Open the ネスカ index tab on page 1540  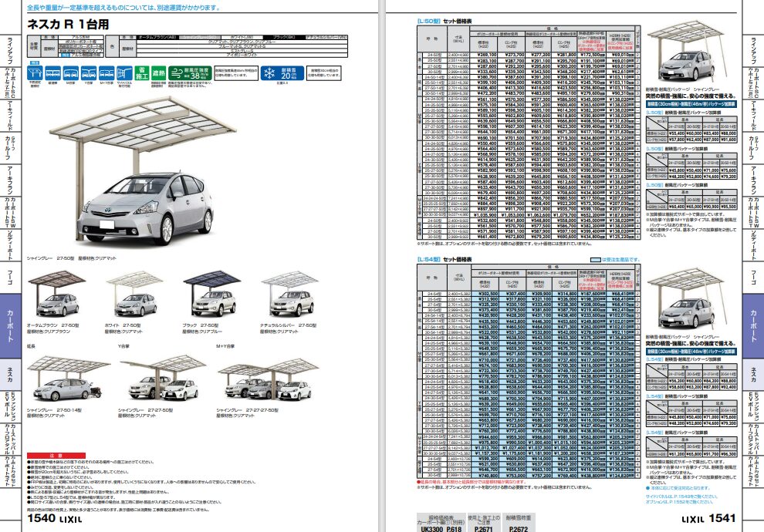click(x=10, y=374)
